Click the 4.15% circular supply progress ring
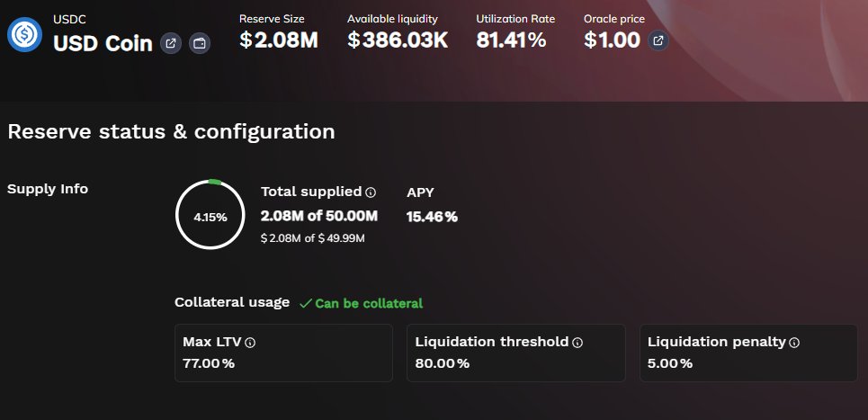Screen dimensions: 868x420 [x=210, y=214]
